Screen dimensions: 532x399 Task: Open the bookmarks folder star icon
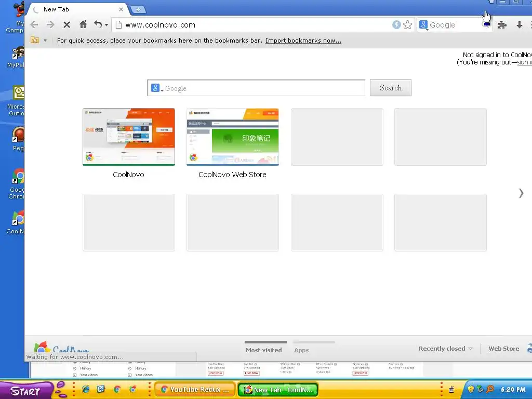pos(35,40)
